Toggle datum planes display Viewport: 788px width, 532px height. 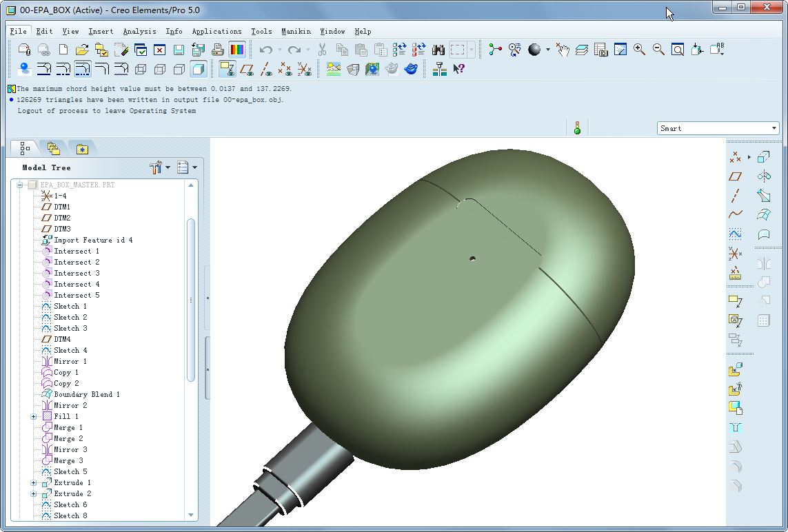coord(246,69)
